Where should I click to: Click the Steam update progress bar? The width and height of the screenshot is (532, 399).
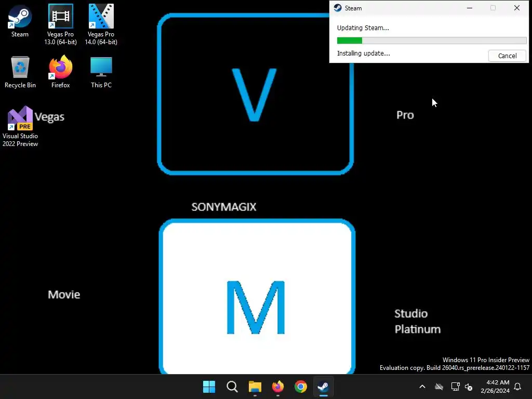432,41
